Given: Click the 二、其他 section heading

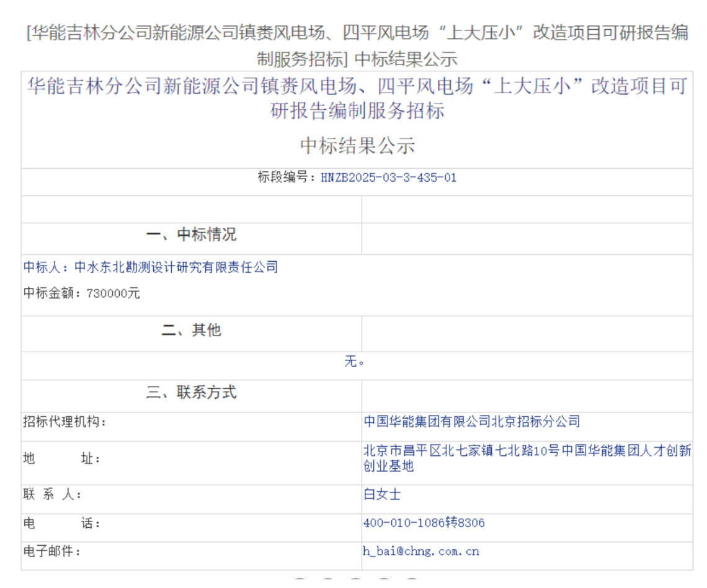Looking at the screenshot, I should (191, 330).
